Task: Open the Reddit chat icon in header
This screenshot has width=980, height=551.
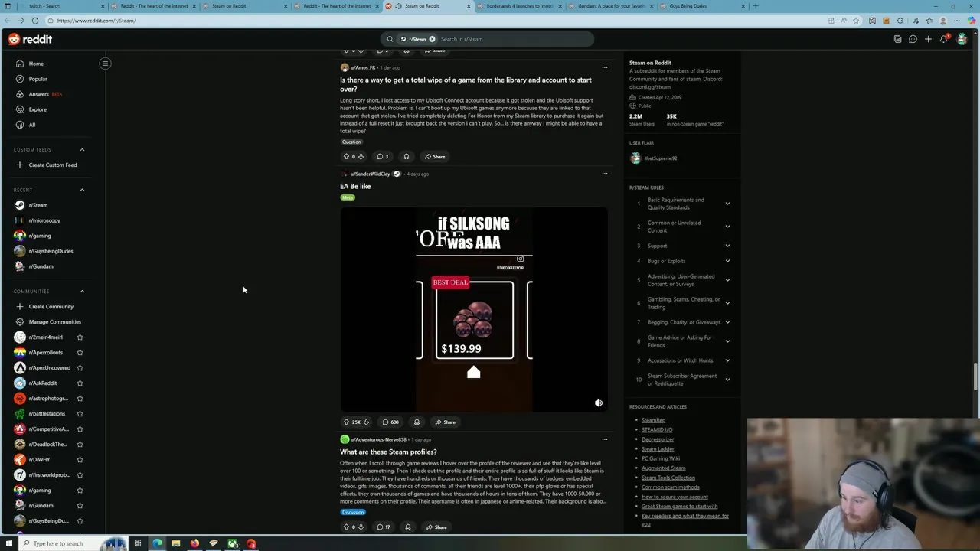Action: click(913, 39)
